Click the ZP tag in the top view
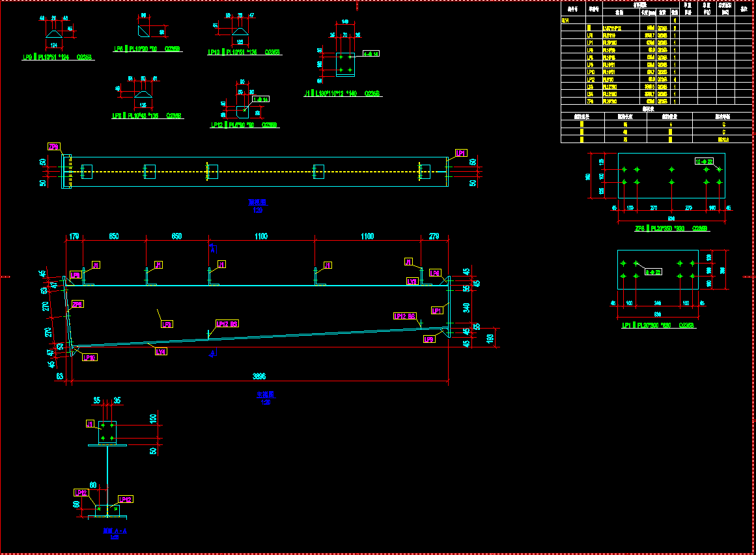The image size is (756, 555). (53, 146)
